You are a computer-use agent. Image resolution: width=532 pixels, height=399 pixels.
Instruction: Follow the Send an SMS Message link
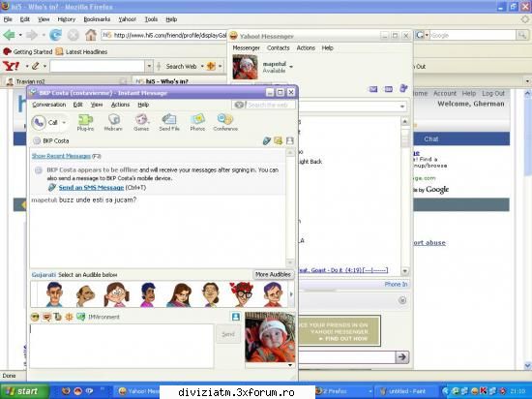coord(91,188)
